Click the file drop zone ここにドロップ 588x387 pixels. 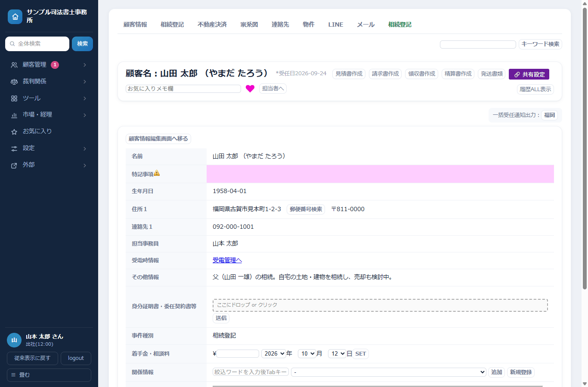(380, 305)
